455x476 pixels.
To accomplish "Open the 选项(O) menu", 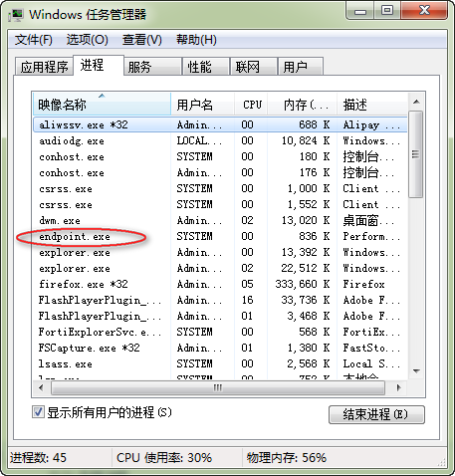I will point(88,40).
